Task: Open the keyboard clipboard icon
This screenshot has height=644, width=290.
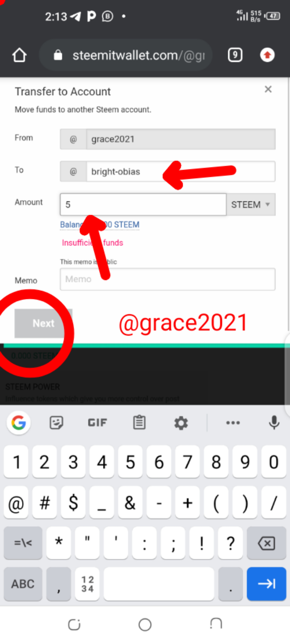Action: [139, 423]
